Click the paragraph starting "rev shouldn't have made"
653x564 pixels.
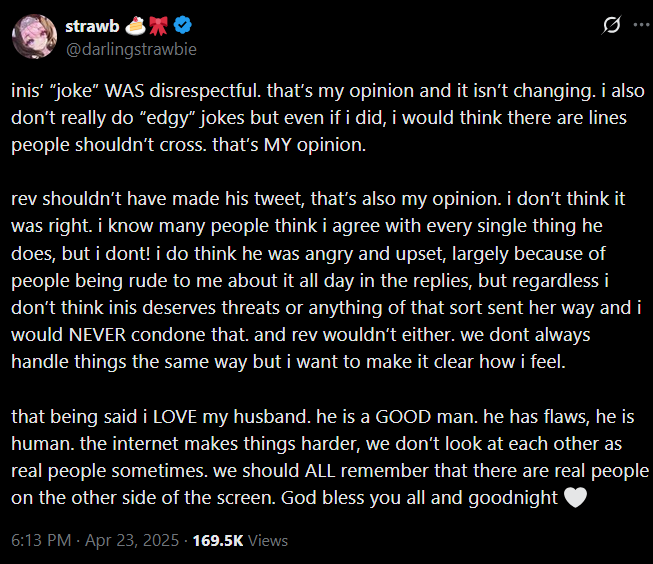pos(326,280)
